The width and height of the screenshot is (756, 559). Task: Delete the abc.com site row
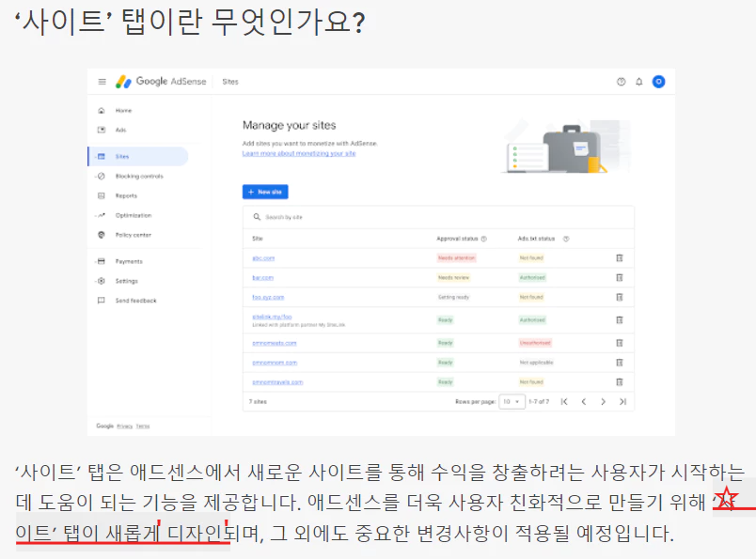coord(620,258)
